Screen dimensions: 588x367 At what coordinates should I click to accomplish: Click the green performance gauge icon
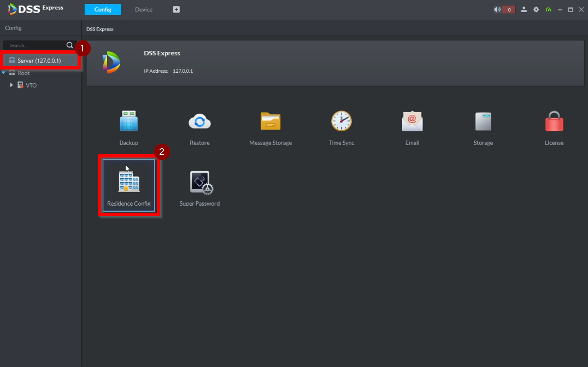pos(549,9)
